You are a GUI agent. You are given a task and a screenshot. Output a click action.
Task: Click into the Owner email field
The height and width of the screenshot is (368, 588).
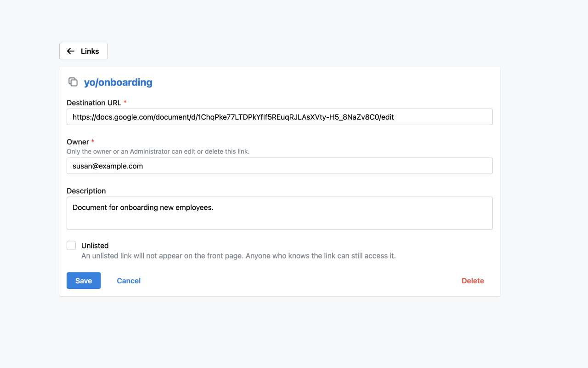279,166
